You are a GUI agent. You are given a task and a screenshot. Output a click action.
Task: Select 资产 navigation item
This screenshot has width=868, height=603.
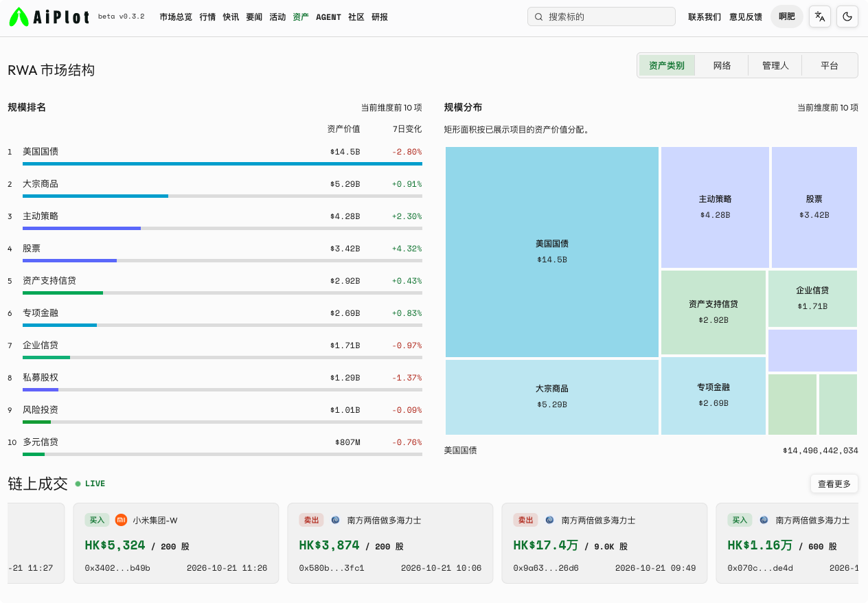[x=301, y=16]
